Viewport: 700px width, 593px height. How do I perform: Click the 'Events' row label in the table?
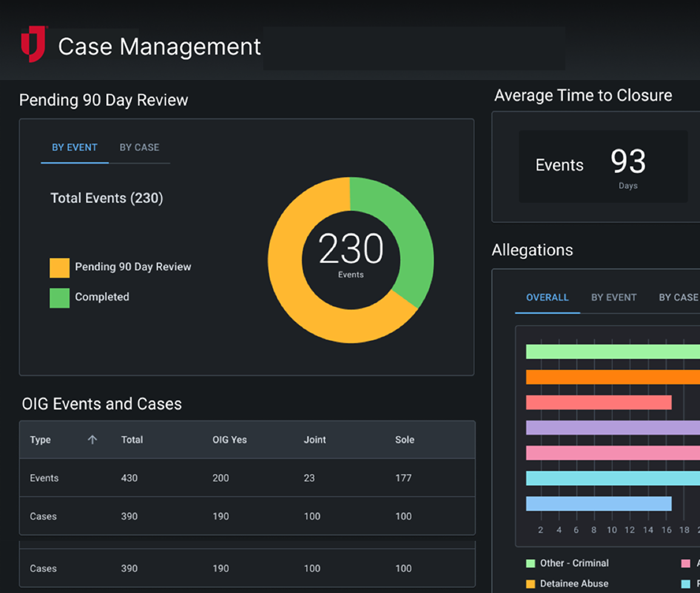tap(44, 478)
